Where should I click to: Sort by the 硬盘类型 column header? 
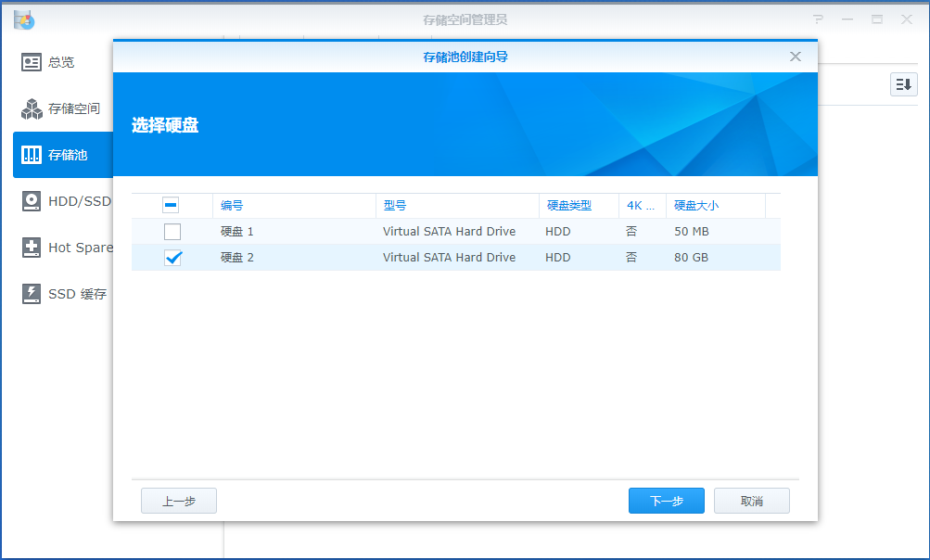(x=568, y=205)
